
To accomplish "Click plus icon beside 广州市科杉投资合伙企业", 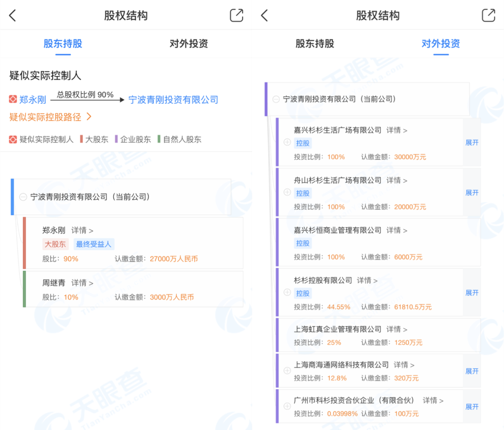I will click(287, 406).
